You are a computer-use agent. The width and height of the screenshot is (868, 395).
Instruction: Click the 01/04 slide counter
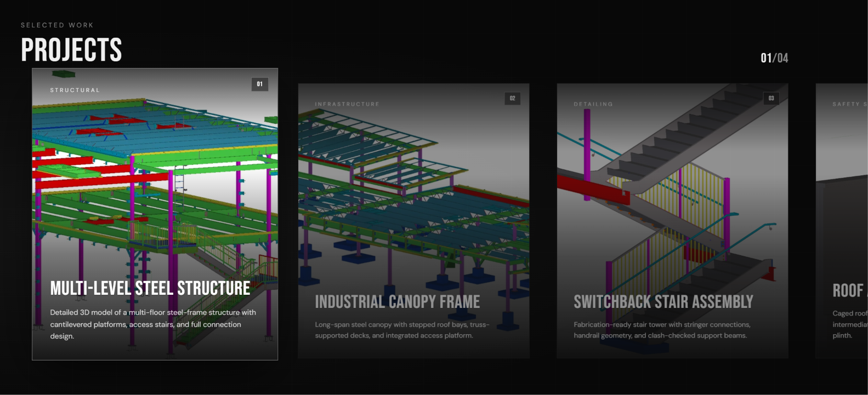pos(774,58)
